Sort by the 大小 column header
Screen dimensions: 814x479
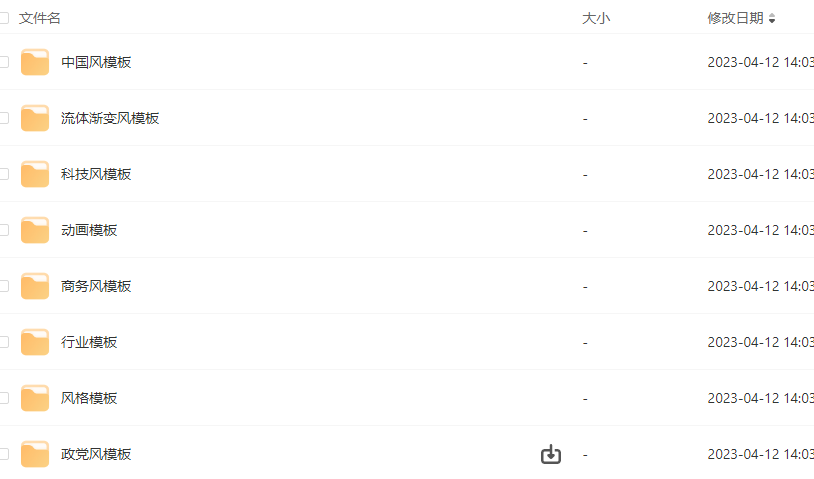(596, 18)
